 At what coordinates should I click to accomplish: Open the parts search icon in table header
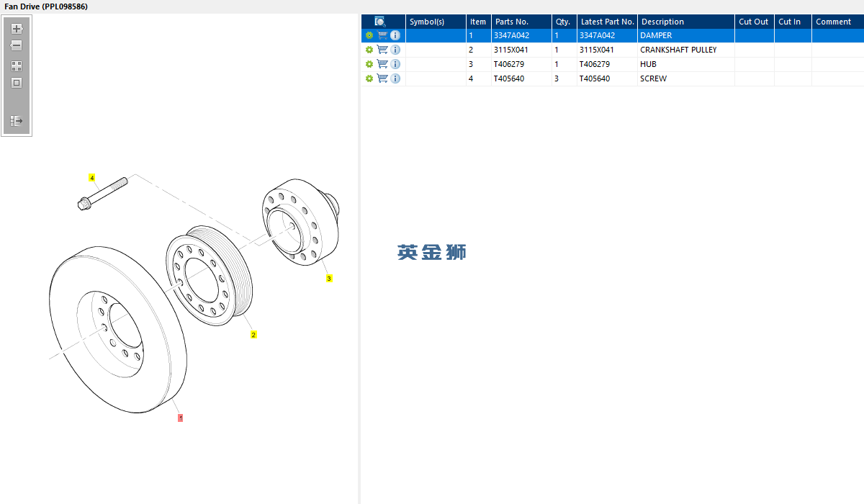380,22
